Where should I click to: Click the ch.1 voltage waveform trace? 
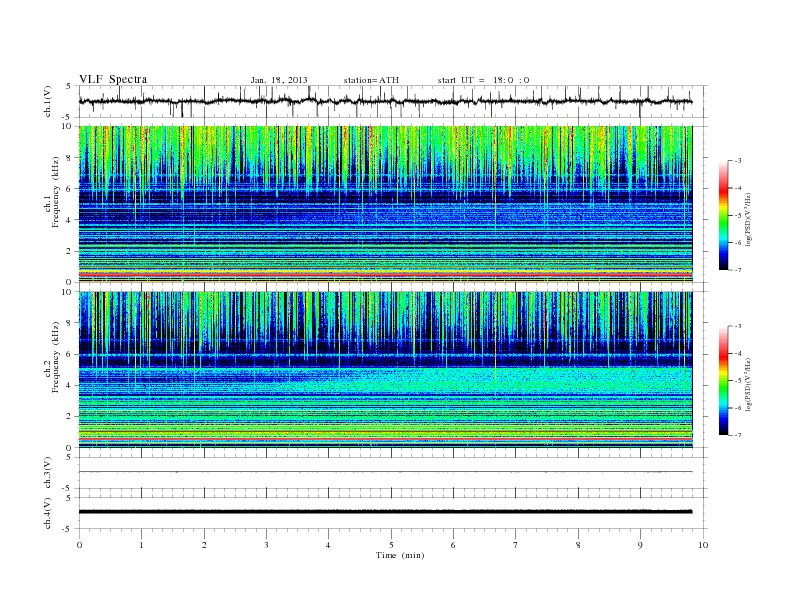click(x=385, y=101)
